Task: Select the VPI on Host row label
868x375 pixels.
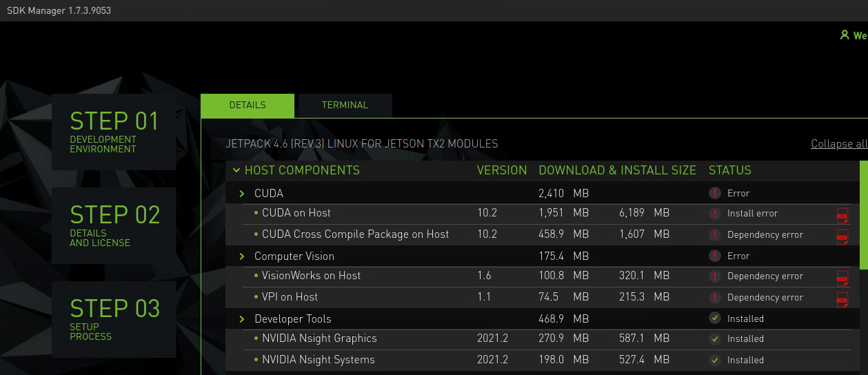Action: pos(290,297)
